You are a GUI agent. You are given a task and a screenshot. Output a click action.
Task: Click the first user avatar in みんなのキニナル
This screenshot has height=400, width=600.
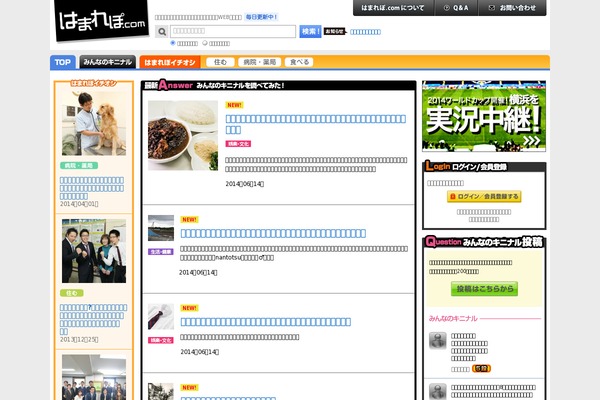pyautogui.click(x=437, y=341)
